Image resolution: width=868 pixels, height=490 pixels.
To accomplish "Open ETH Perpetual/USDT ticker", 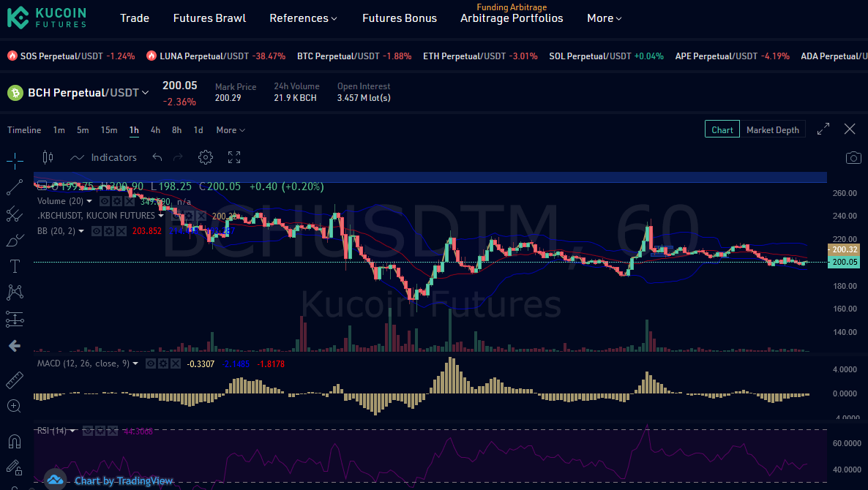I will (480, 56).
